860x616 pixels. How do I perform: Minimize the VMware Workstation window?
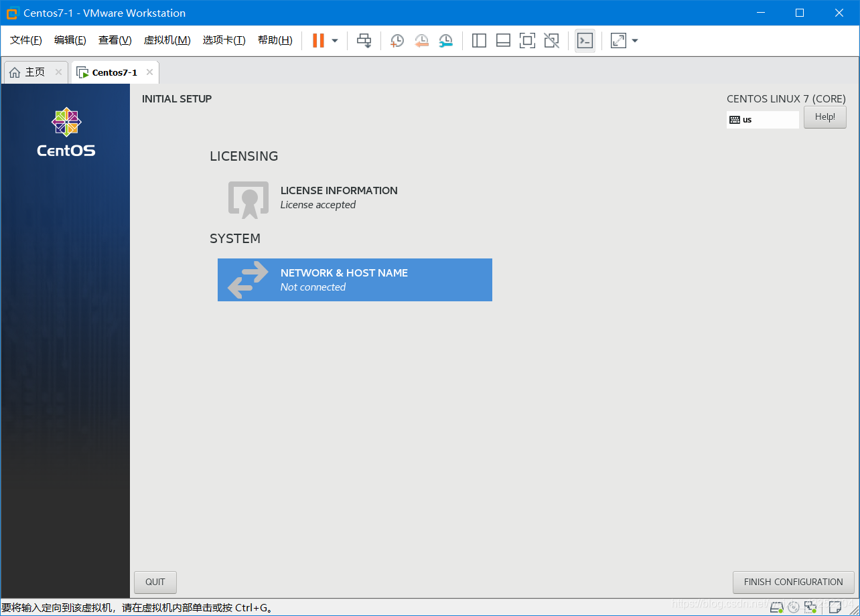click(760, 13)
